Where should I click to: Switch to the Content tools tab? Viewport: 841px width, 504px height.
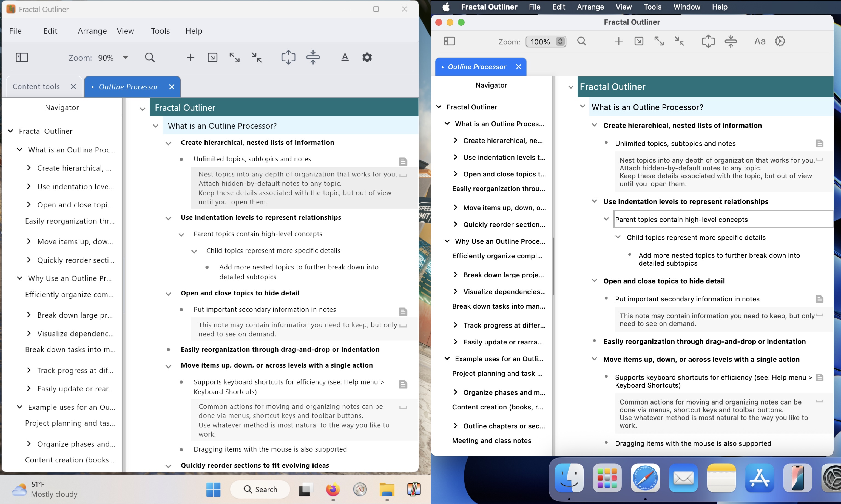(x=36, y=86)
